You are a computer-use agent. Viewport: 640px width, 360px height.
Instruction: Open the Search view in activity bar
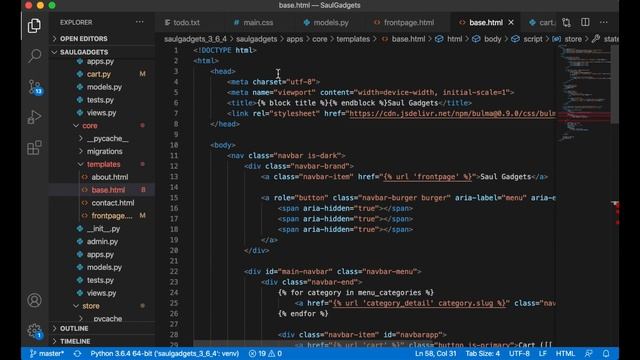(x=34, y=56)
